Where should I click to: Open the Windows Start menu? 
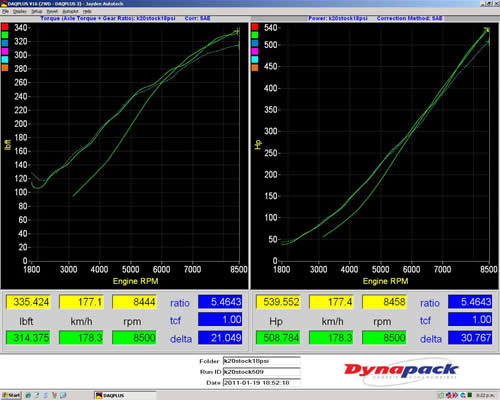[x=10, y=395]
